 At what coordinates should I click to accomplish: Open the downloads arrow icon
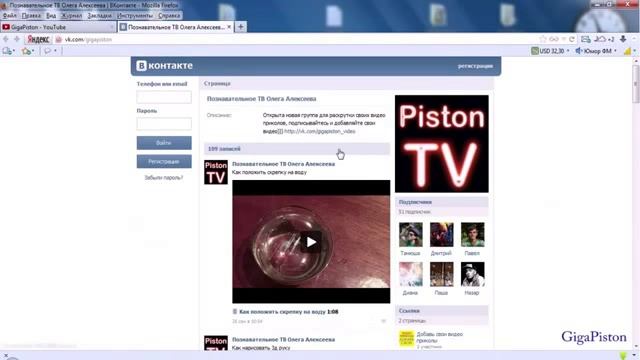623,39
